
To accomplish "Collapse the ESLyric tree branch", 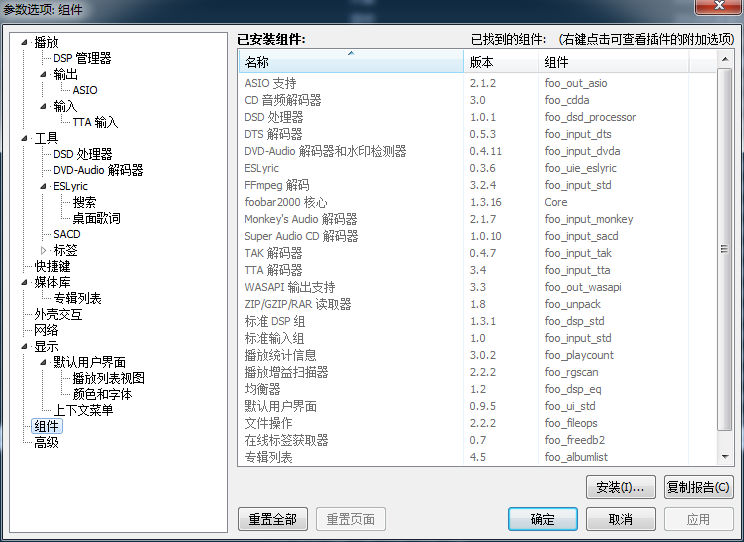I will pos(43,186).
